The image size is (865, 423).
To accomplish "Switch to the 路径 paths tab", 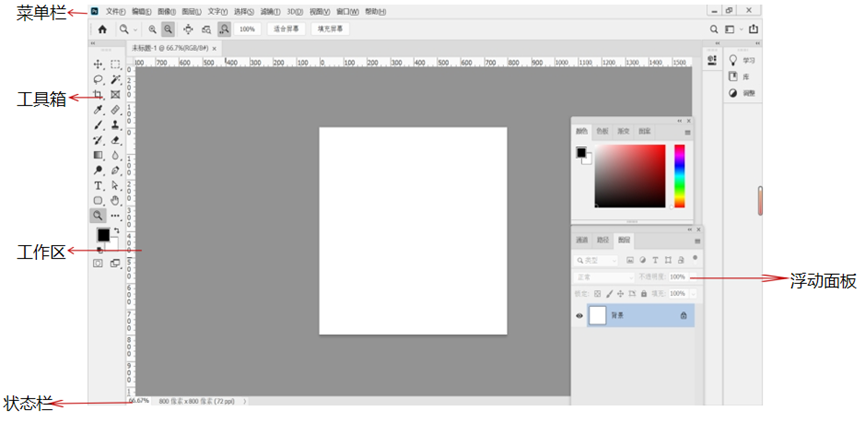I will [603, 240].
